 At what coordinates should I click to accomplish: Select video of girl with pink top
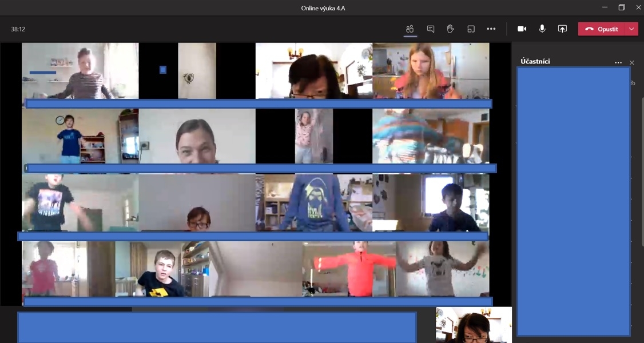[431, 70]
